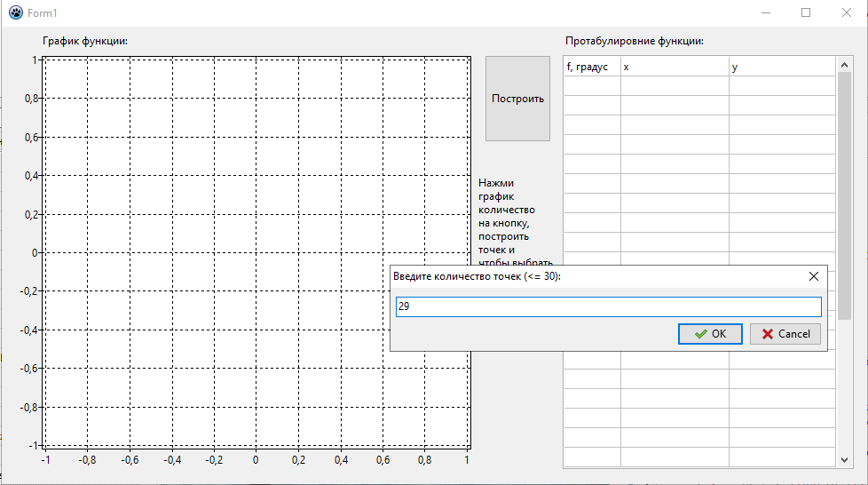The width and height of the screenshot is (868, 485).
Task: Close the Form1 window
Action: click(x=847, y=13)
